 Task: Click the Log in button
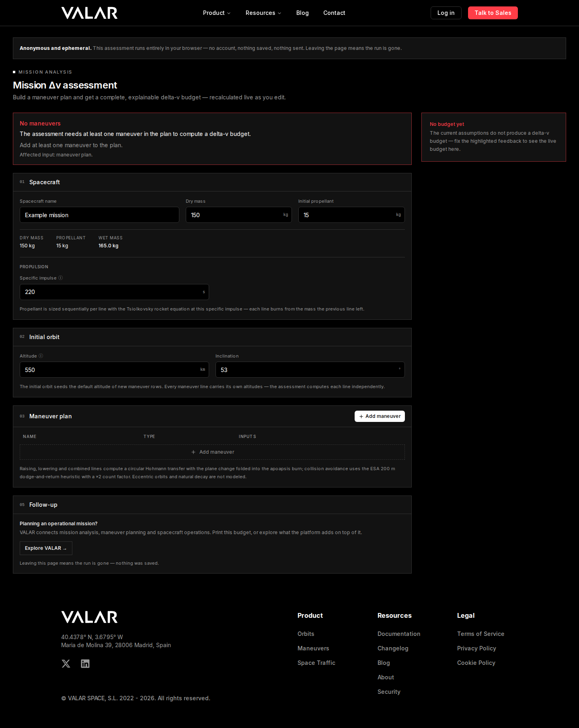click(446, 13)
